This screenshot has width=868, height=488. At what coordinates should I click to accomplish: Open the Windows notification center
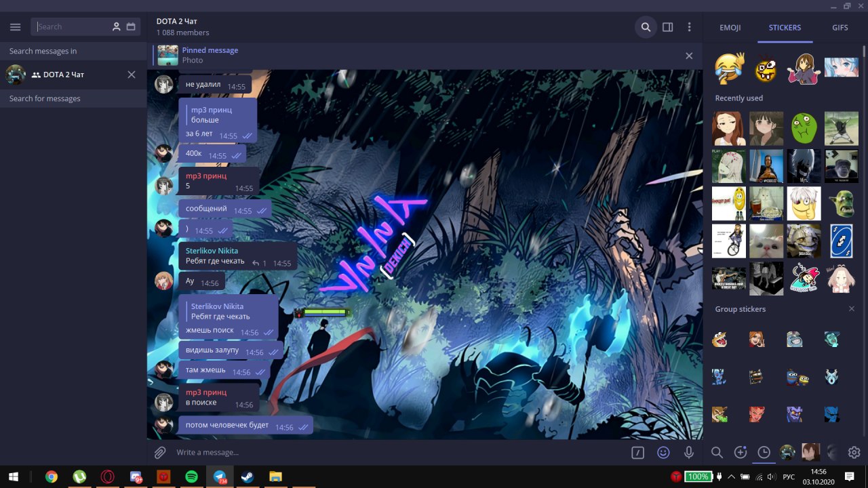pos(850,477)
